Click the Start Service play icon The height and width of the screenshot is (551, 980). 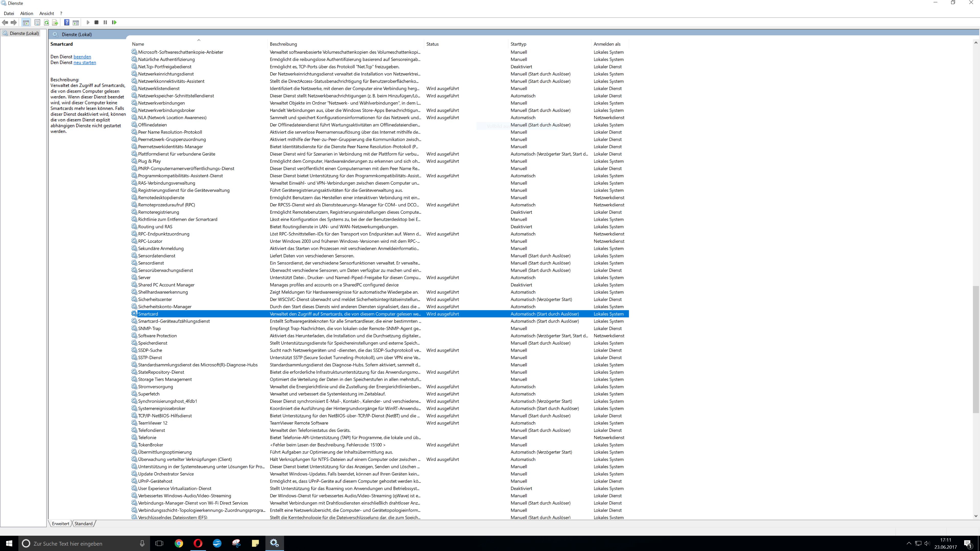pos(88,22)
